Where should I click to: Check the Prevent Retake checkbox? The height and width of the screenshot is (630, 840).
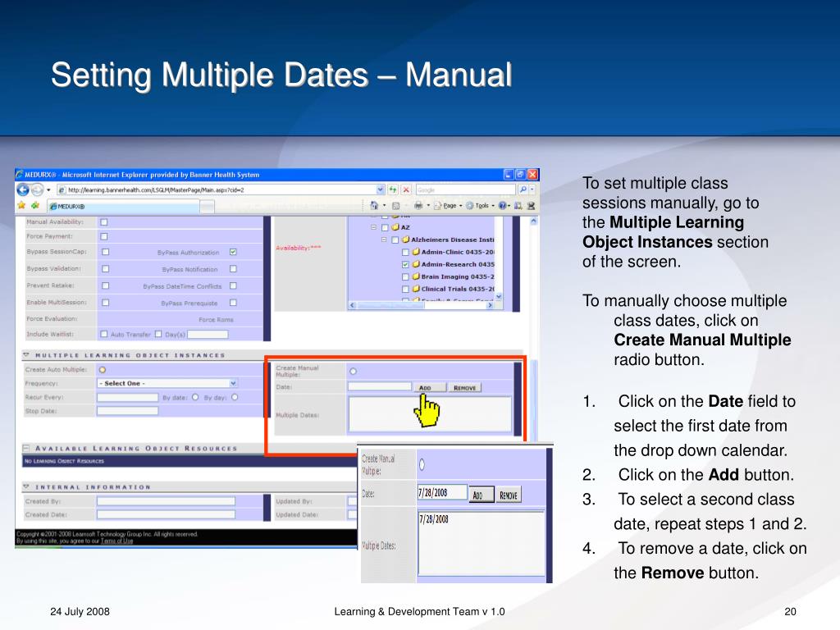point(106,285)
